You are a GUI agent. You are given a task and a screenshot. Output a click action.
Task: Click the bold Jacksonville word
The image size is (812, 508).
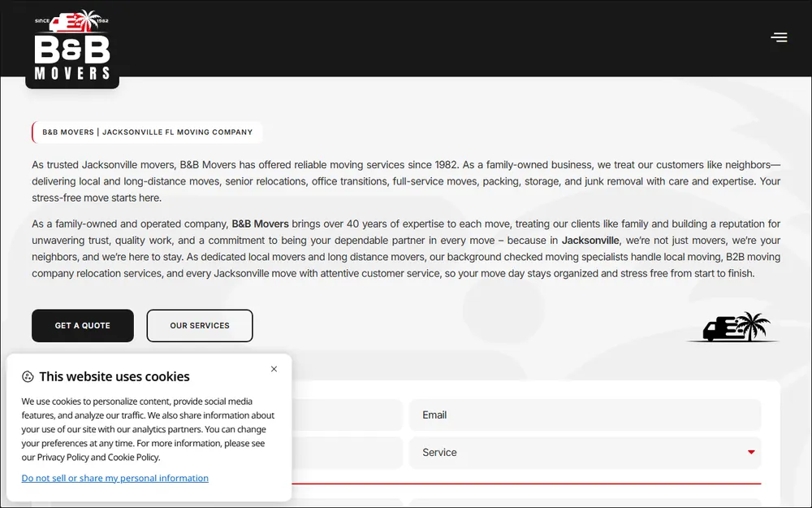(x=590, y=241)
